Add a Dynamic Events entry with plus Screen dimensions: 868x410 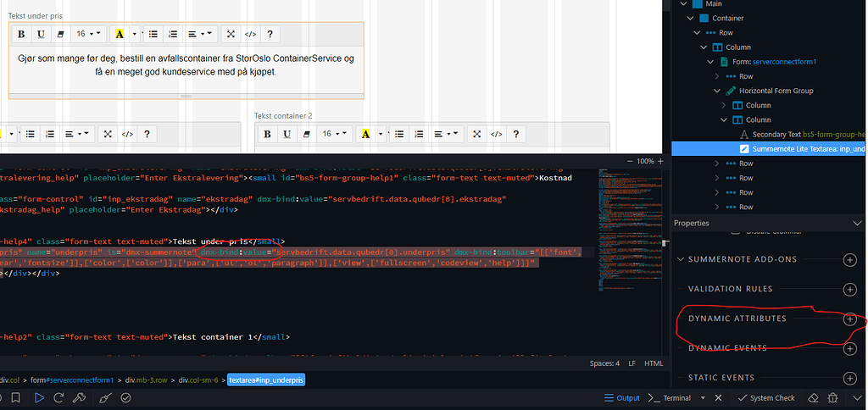click(x=849, y=348)
